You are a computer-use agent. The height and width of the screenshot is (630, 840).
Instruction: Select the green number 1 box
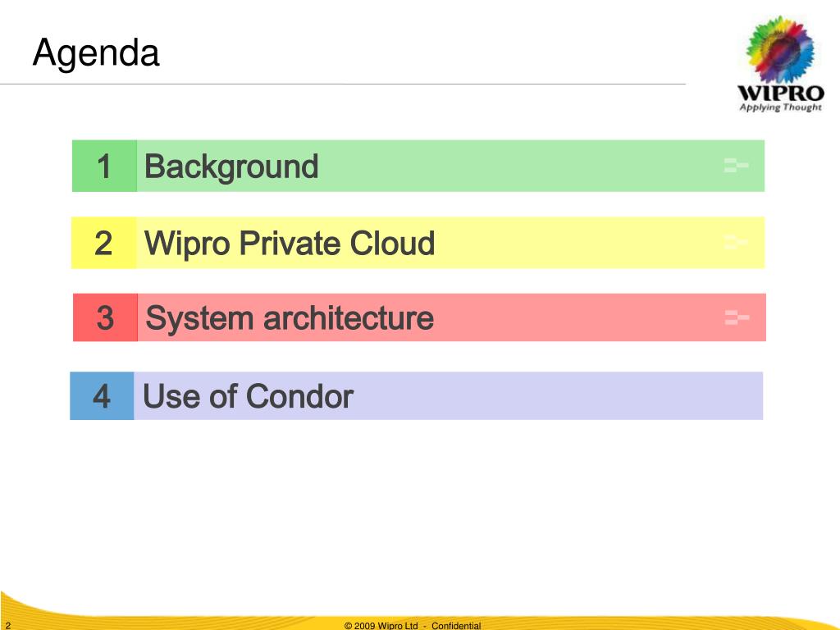[104, 166]
